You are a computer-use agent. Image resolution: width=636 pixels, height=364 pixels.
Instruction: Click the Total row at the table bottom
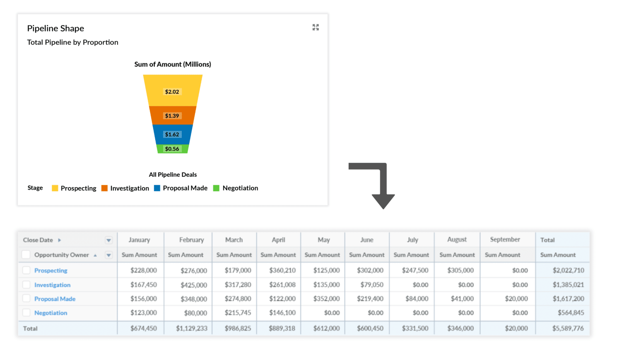(x=30, y=328)
